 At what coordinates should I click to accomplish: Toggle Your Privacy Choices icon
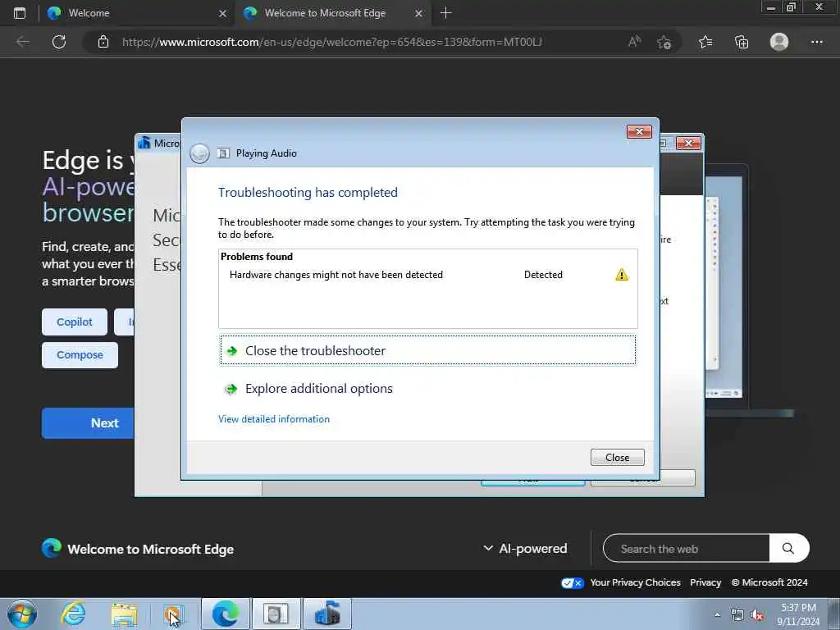(572, 583)
